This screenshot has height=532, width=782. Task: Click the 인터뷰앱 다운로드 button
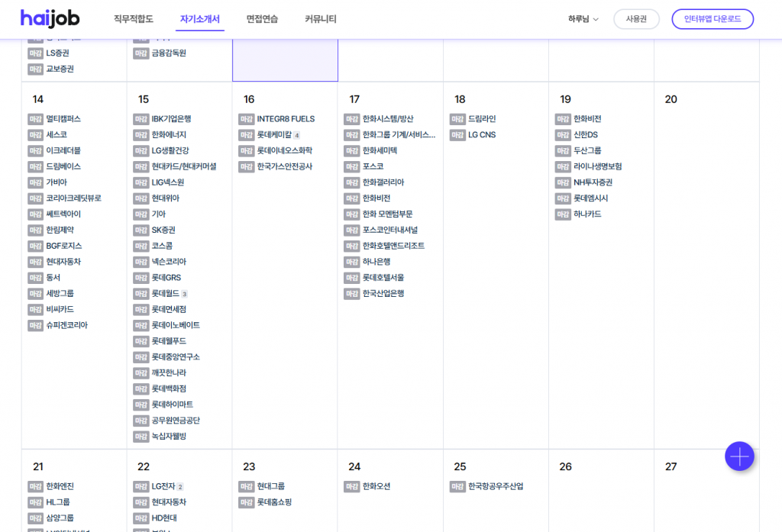[x=713, y=19]
